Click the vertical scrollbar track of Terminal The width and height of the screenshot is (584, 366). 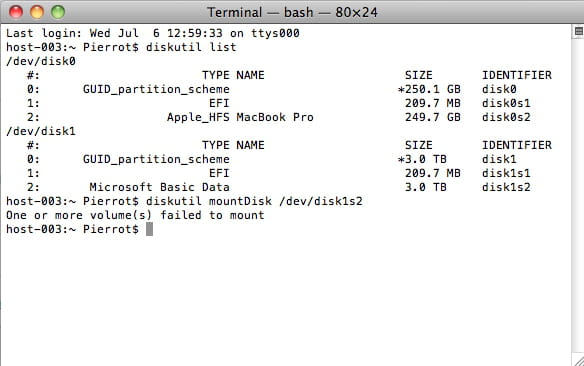point(578,194)
